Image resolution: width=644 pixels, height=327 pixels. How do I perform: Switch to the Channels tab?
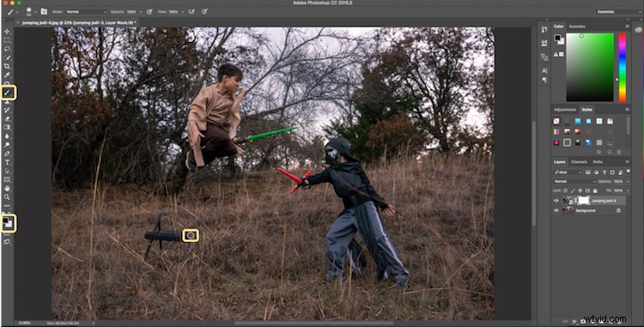579,162
